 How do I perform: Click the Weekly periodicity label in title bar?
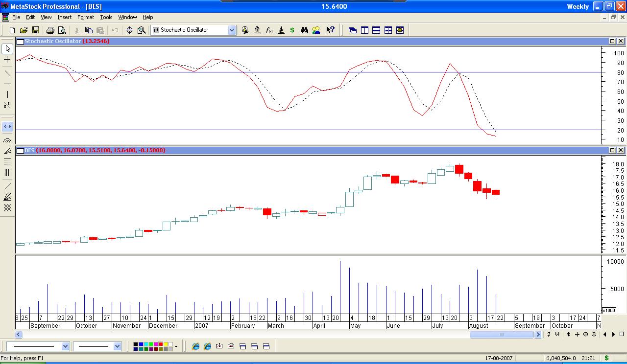tap(578, 6)
